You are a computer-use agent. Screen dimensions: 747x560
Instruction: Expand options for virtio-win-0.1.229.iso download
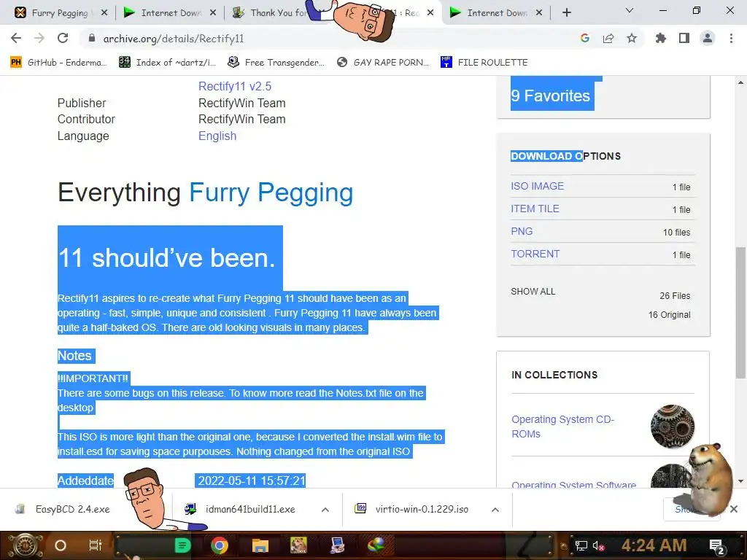(x=495, y=510)
